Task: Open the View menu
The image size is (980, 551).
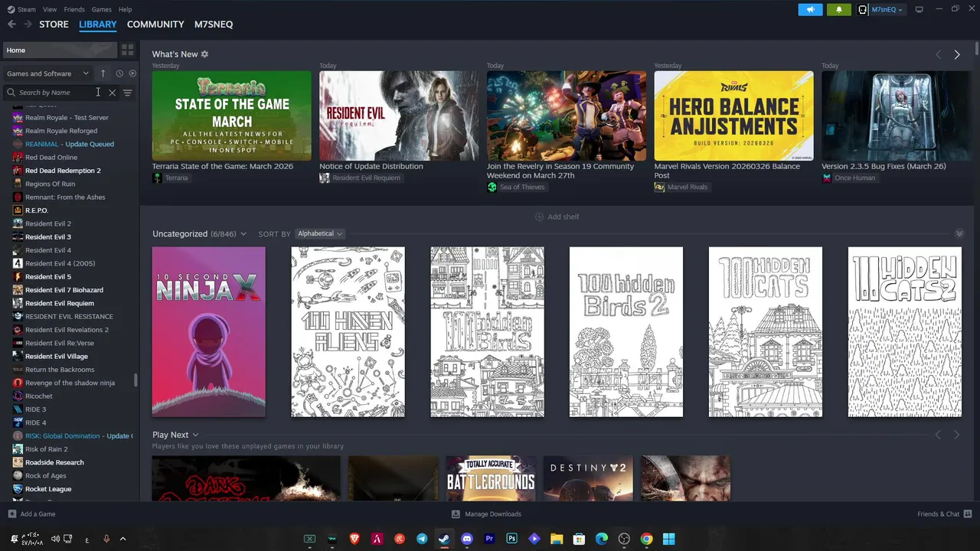Action: [50, 9]
